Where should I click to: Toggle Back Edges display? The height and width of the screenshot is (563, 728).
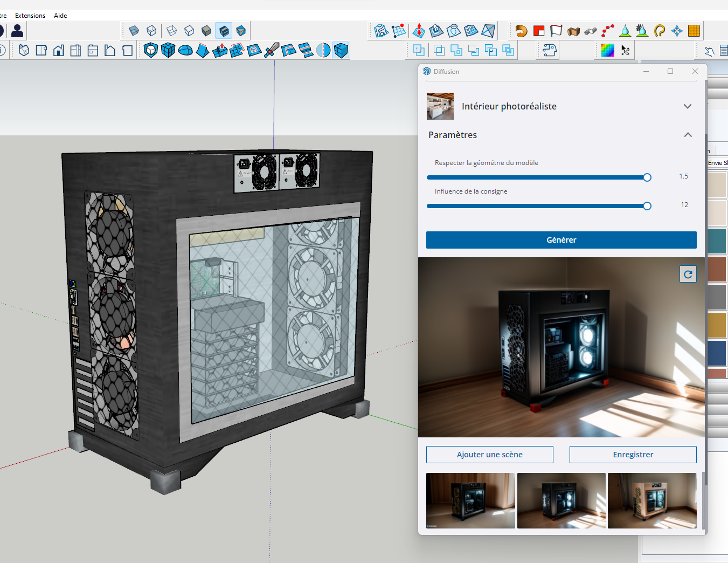[151, 31]
